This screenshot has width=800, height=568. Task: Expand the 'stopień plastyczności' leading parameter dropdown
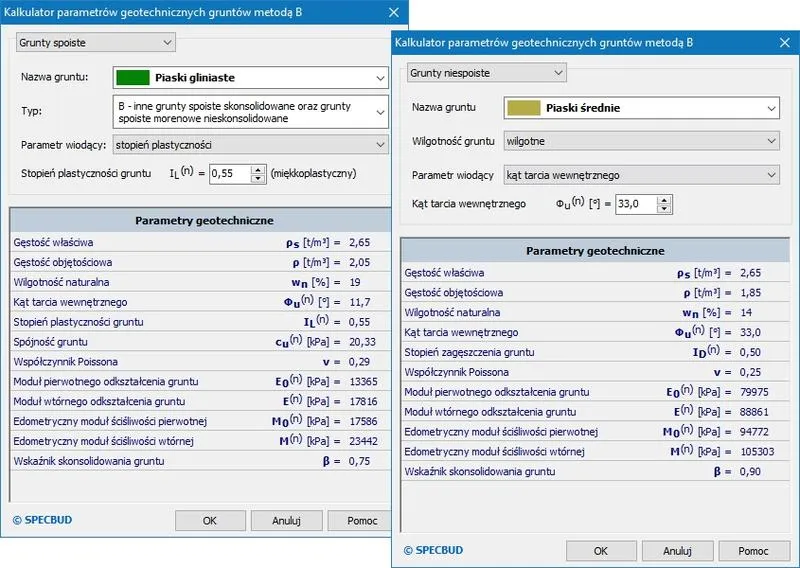click(250, 145)
